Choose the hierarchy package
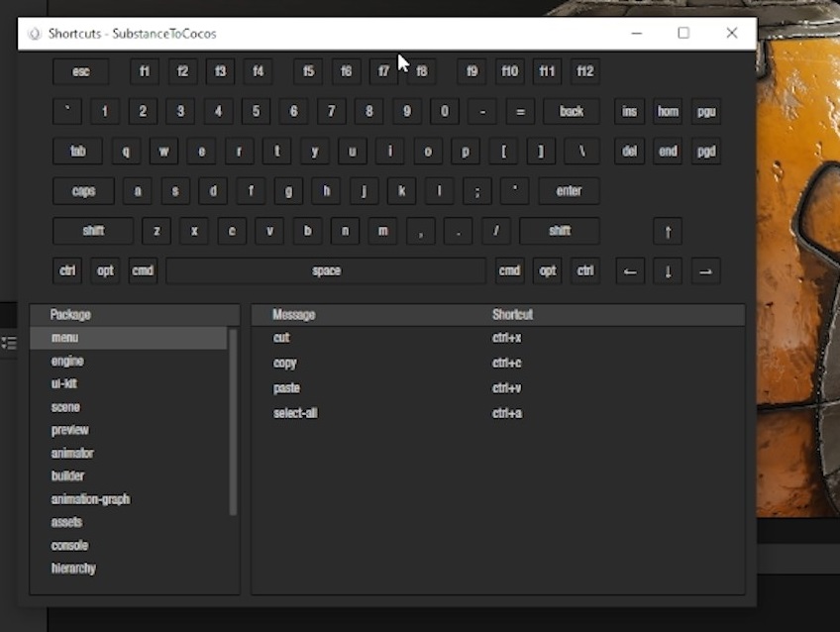The width and height of the screenshot is (840, 632). click(x=73, y=569)
